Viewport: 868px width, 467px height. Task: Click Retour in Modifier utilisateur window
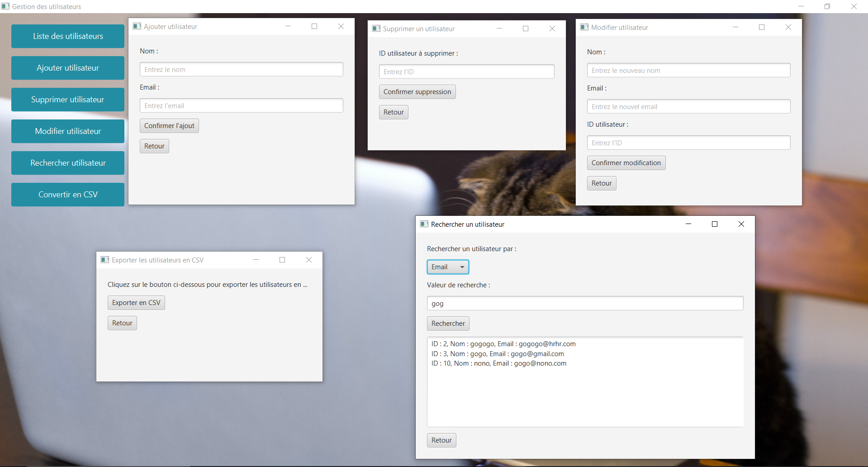click(602, 183)
